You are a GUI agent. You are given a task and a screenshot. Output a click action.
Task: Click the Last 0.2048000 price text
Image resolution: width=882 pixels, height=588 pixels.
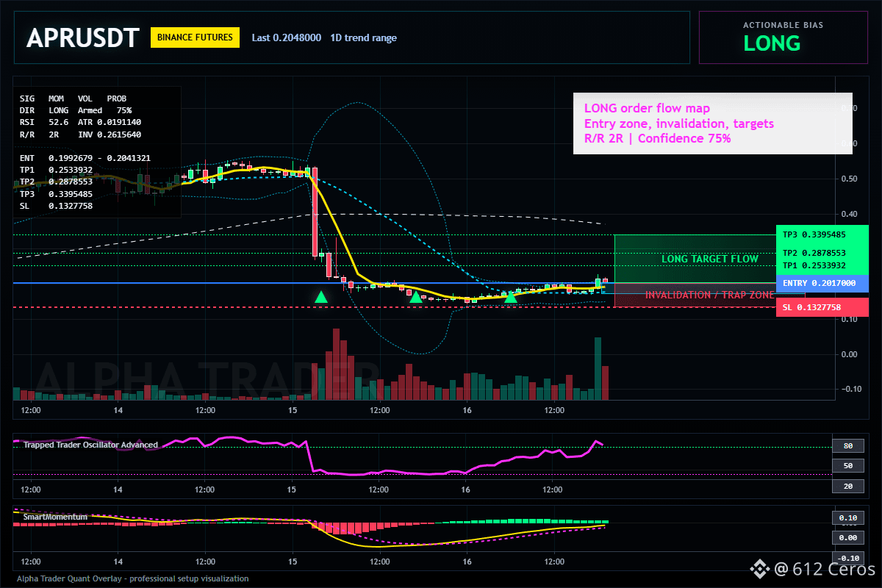[287, 37]
